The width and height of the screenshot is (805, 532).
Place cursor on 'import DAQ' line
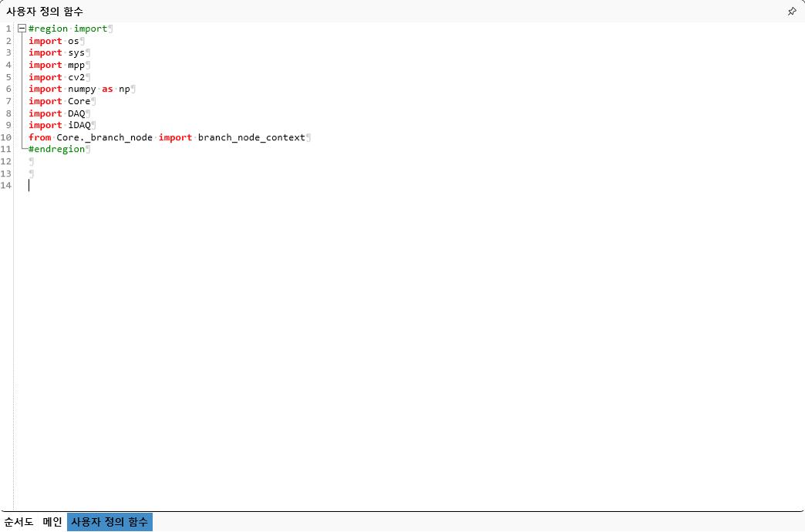56,113
